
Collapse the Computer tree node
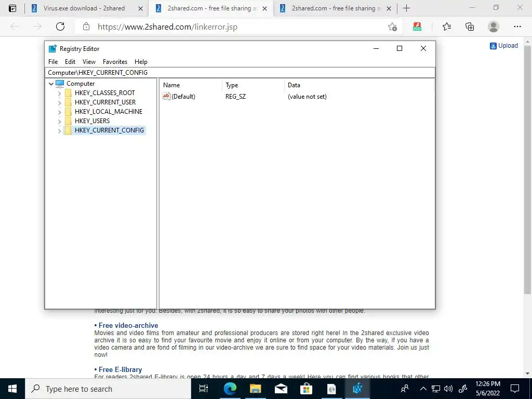[51, 84]
